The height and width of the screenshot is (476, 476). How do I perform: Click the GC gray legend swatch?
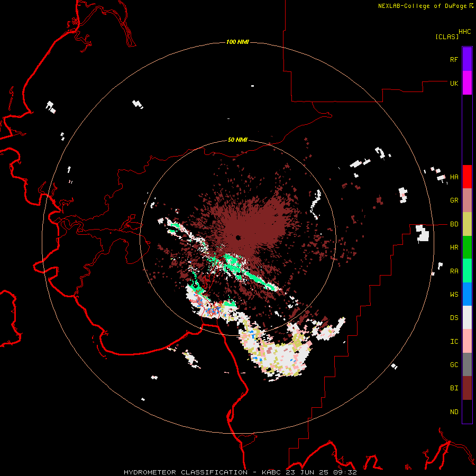[467, 364]
